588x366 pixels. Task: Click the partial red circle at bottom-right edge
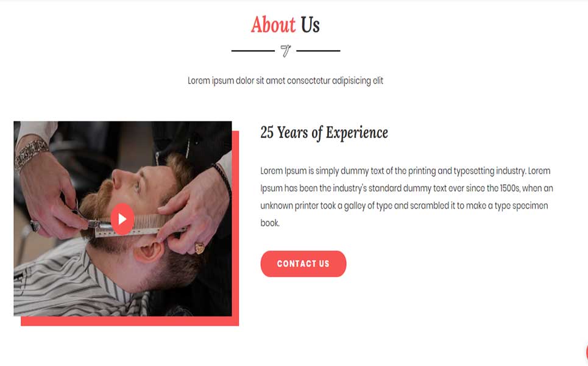click(586, 353)
